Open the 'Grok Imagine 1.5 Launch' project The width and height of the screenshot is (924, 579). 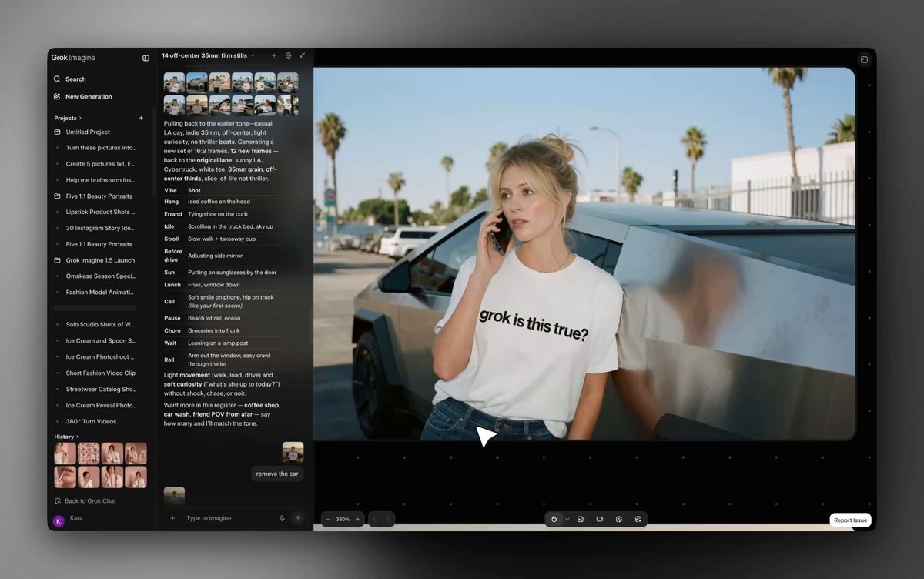point(102,260)
